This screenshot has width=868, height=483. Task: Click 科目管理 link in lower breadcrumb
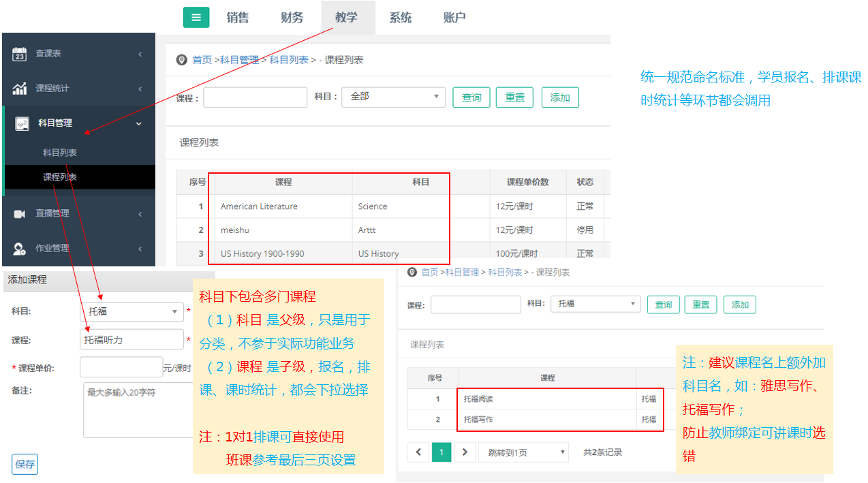(462, 272)
